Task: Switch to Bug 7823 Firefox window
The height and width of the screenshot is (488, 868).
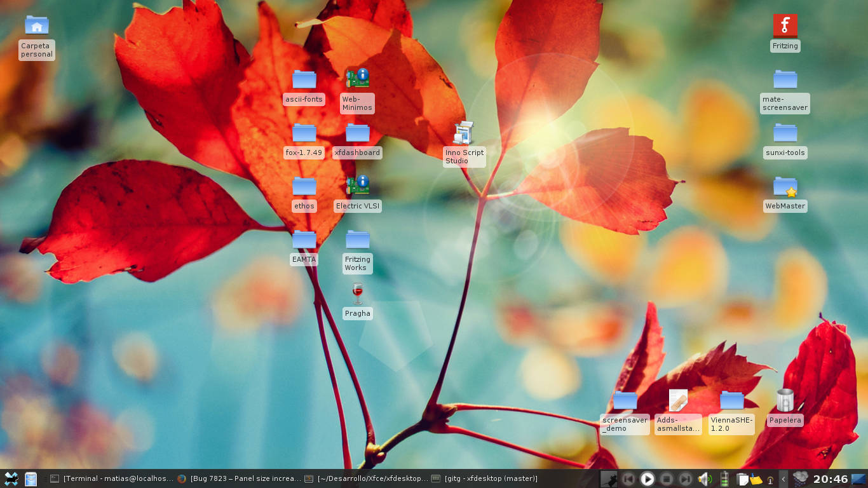Action: [238, 479]
